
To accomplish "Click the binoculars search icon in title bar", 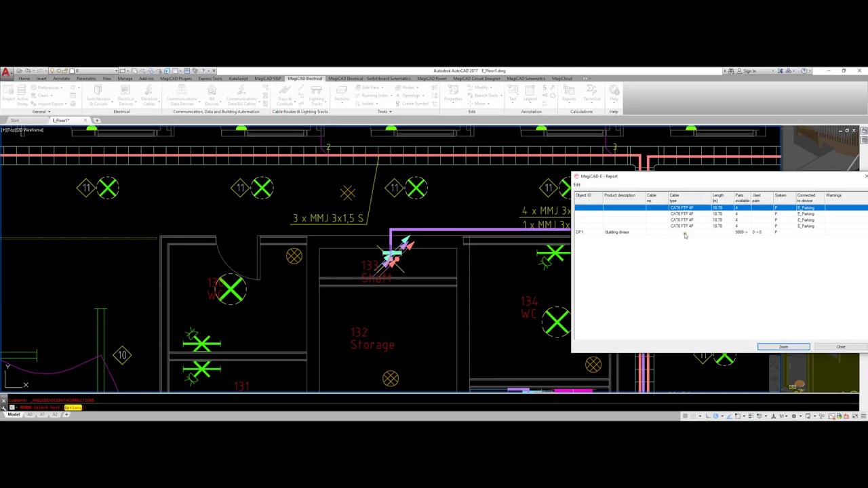I will coord(730,70).
